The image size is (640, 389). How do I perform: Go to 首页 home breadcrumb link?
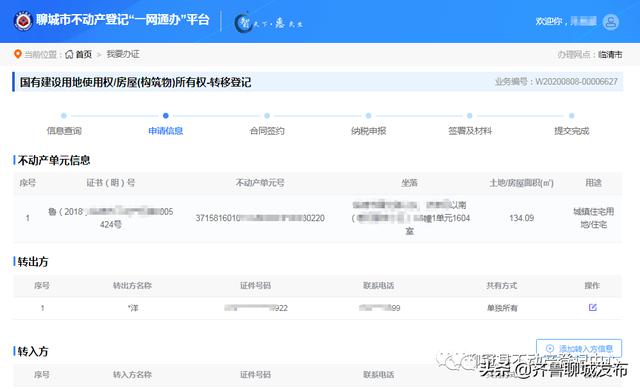tap(84, 54)
